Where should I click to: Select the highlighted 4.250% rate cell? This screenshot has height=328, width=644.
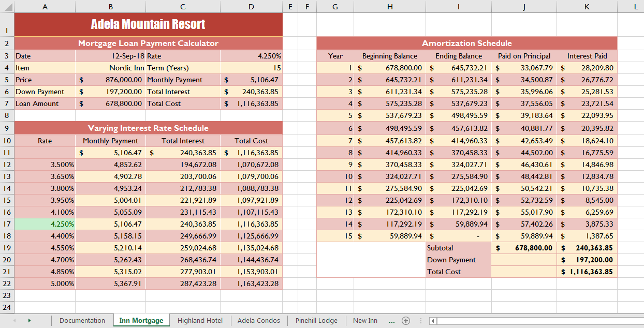point(45,223)
